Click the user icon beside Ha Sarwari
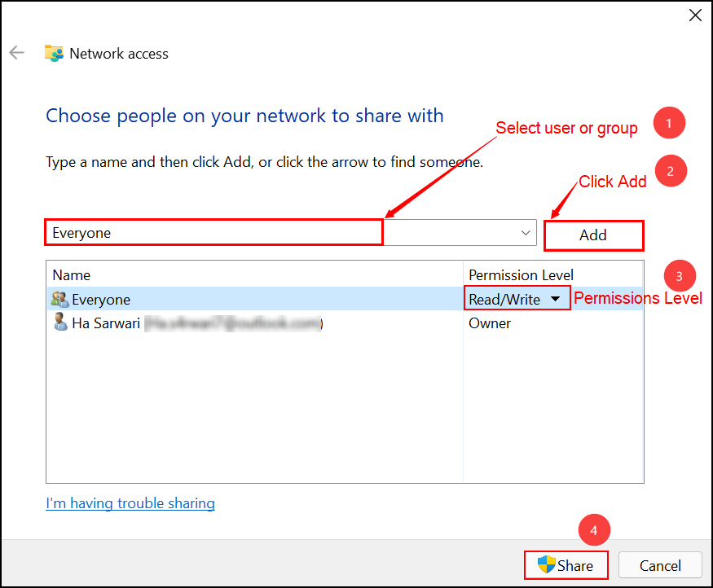The height and width of the screenshot is (588, 713). click(59, 323)
